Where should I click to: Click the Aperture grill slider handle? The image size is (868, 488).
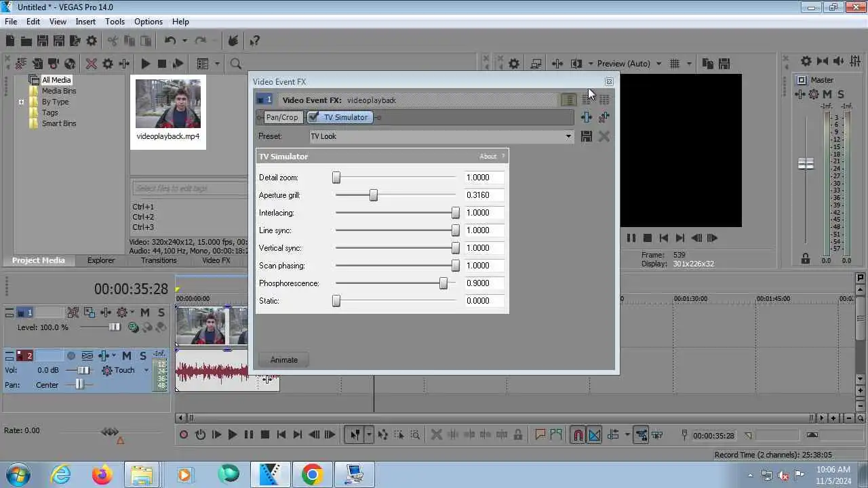coord(373,195)
